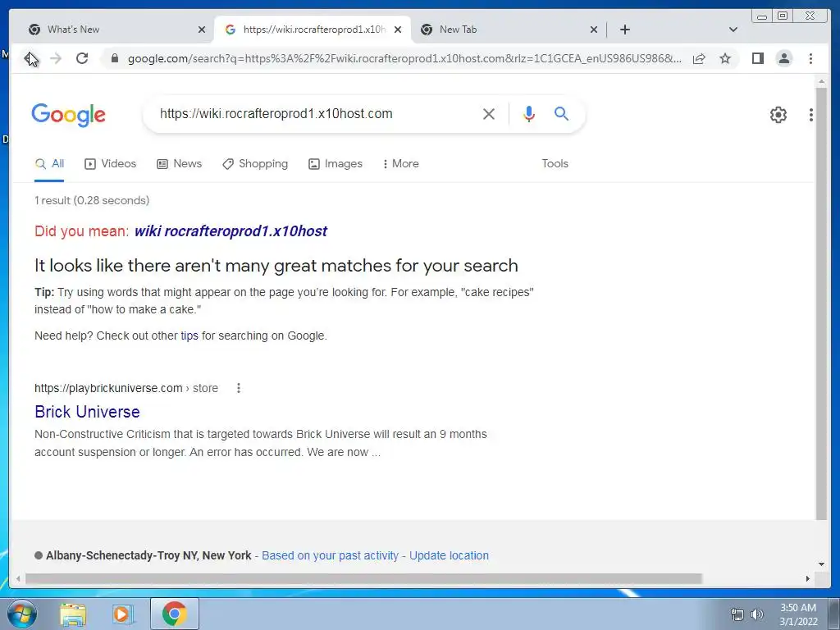Close the New Tab tab
Screen dimensions: 840x630
pos(594,30)
